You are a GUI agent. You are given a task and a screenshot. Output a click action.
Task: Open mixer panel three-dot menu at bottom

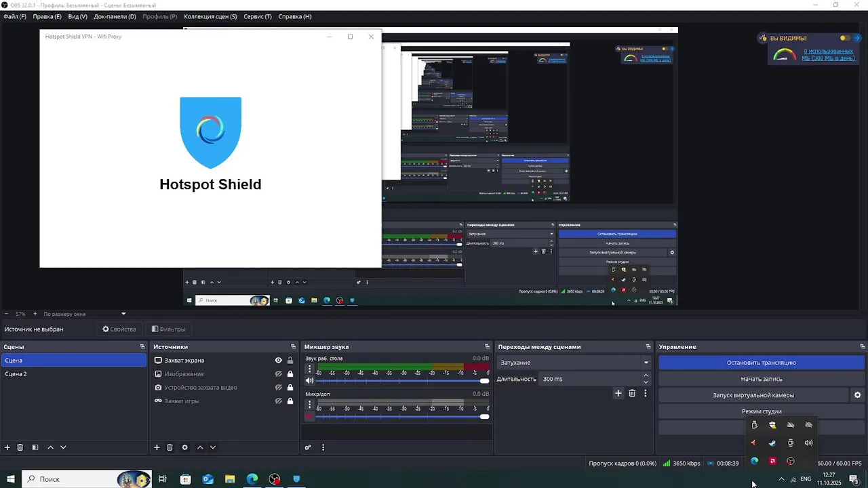(x=323, y=447)
